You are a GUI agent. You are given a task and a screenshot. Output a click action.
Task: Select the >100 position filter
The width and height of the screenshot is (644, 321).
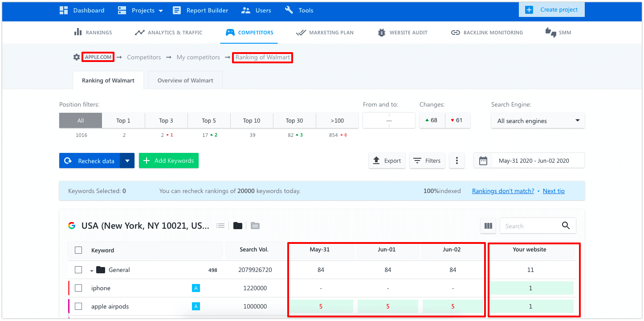tap(337, 120)
